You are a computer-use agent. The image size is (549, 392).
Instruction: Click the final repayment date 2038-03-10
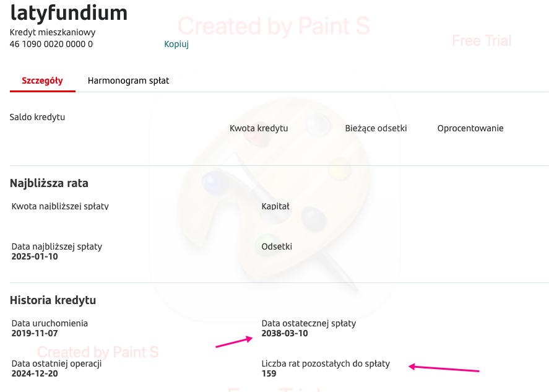pyautogui.click(x=285, y=333)
